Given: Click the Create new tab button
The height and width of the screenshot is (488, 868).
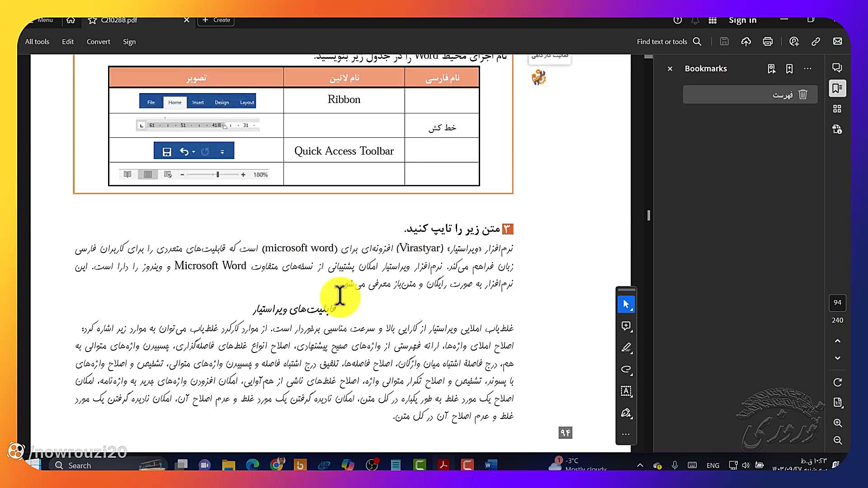Looking at the screenshot, I should (216, 20).
